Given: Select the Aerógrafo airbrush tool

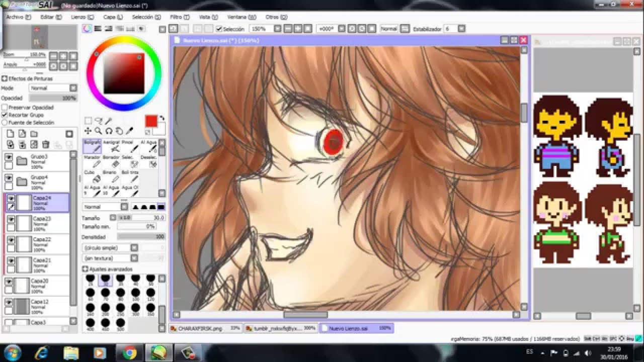Looking at the screenshot, I should (111, 146).
